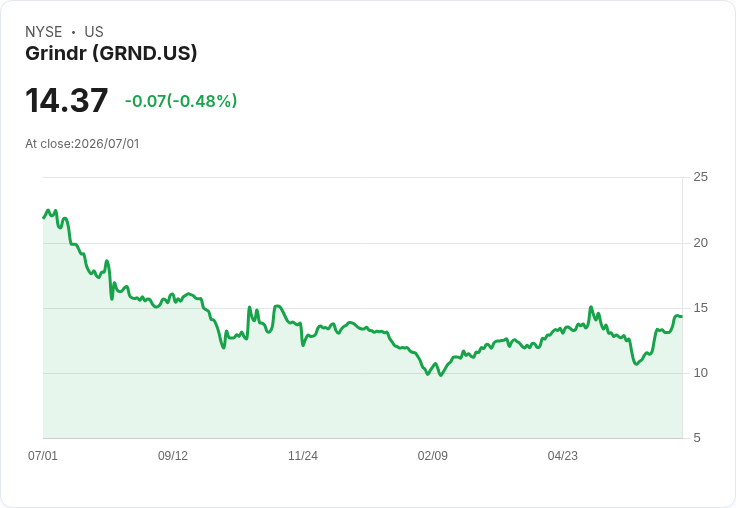
Task: Click the -0.07(-0.48%) price change
Action: pos(181,101)
